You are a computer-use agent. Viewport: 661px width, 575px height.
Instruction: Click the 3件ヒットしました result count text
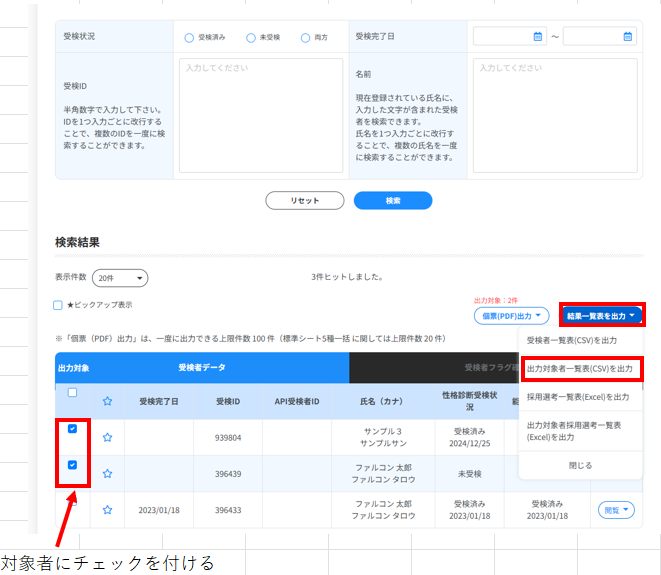(x=347, y=277)
